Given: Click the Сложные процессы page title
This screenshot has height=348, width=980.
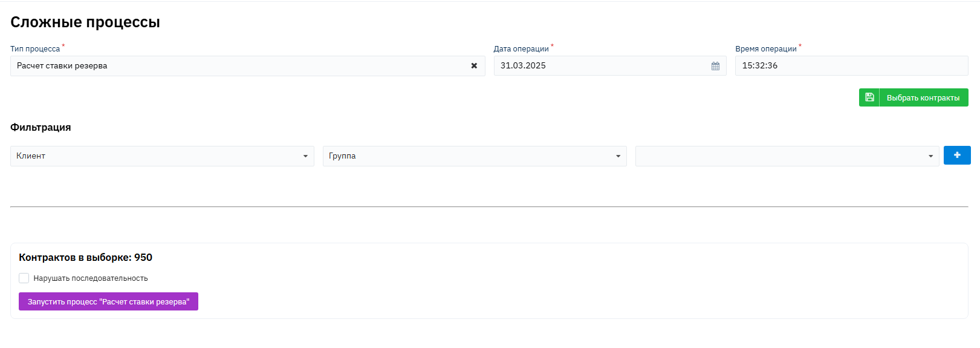Looking at the screenshot, I should (85, 22).
